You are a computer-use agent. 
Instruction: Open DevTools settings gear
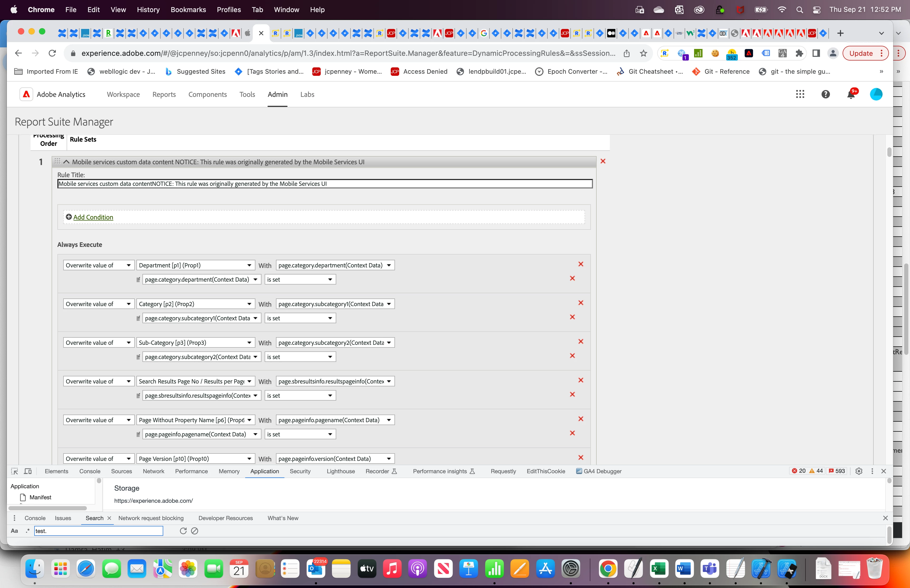[x=859, y=471]
